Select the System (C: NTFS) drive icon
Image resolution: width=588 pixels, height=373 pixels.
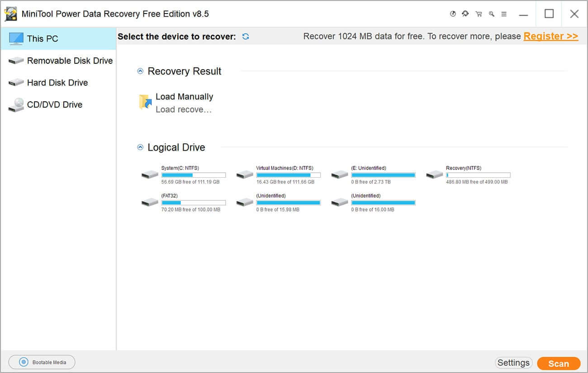[x=150, y=175]
